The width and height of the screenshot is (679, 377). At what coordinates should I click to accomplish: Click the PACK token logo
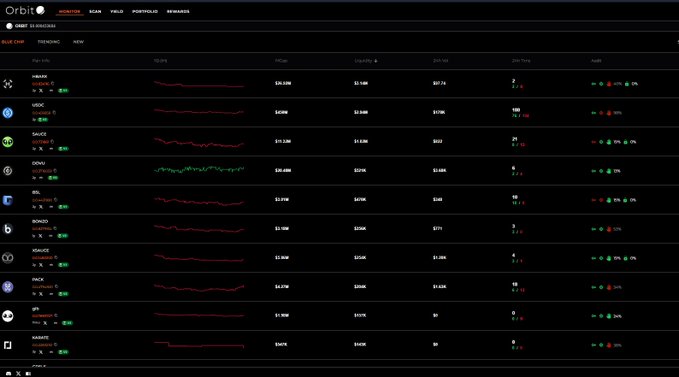tap(8, 287)
